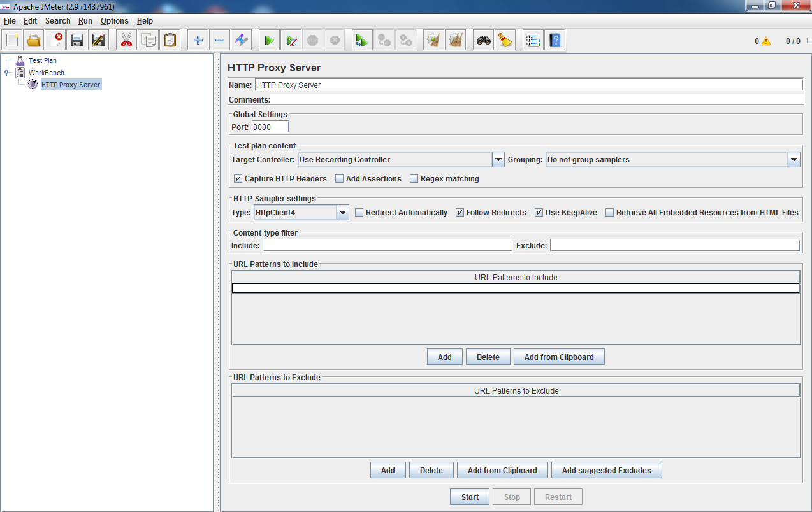
Task: Open the Run menu
Action: tap(85, 21)
